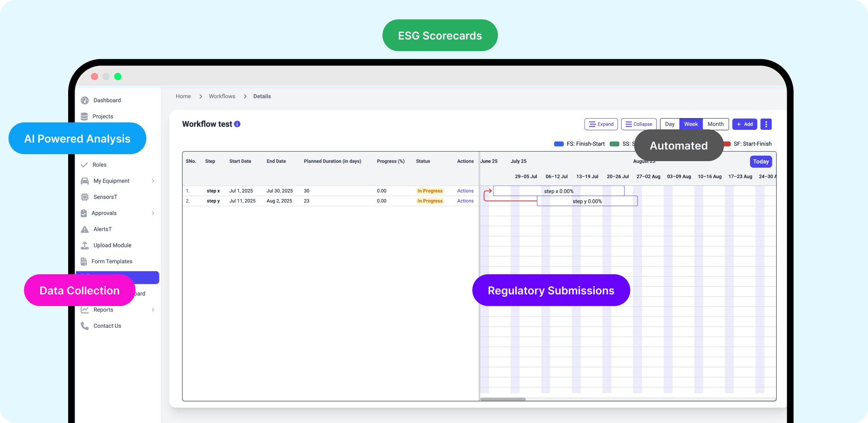This screenshot has height=423, width=868.
Task: Click the SF: Start-Finish legend label
Action: (753, 144)
